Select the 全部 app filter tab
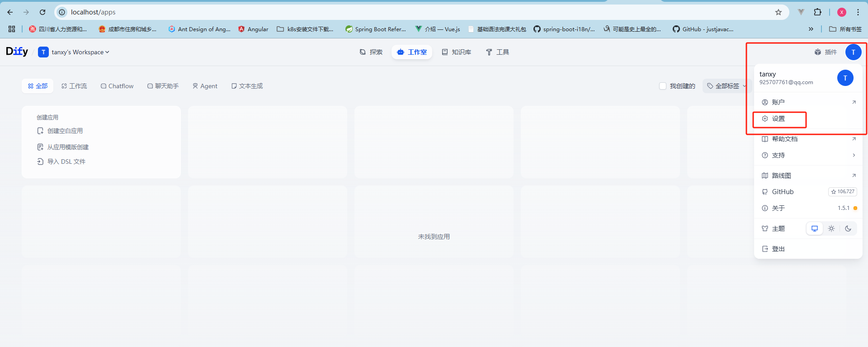This screenshot has height=347, width=868. coord(38,86)
